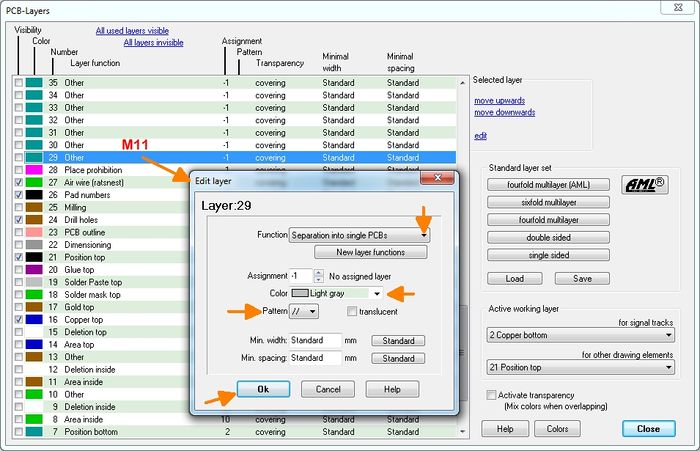
Task: Select fourfold multilayer (AML) layer set
Action: click(546, 184)
